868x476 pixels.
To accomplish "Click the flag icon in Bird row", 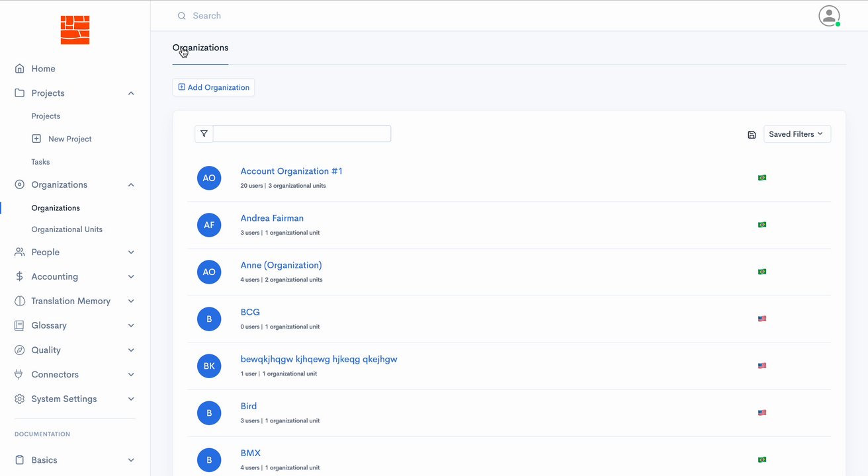I will pyautogui.click(x=762, y=413).
